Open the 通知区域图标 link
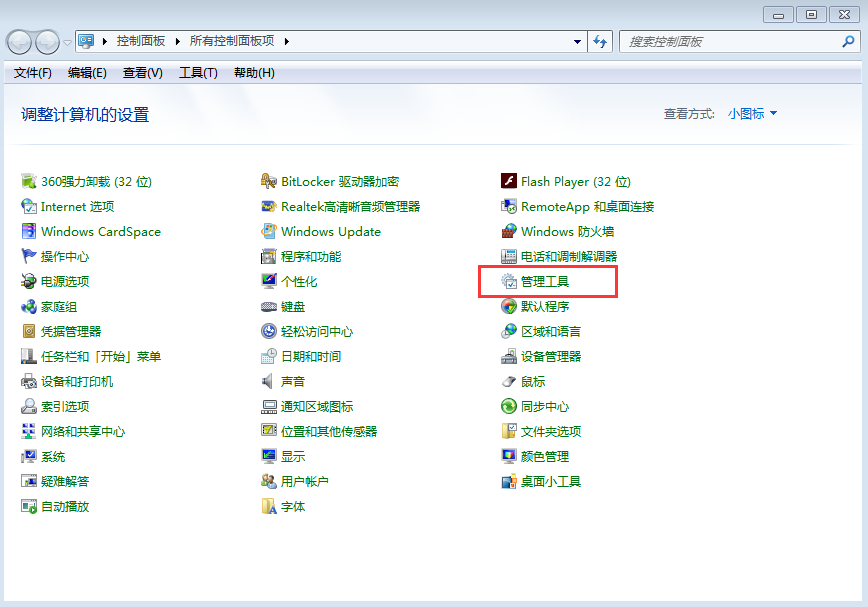 click(317, 407)
